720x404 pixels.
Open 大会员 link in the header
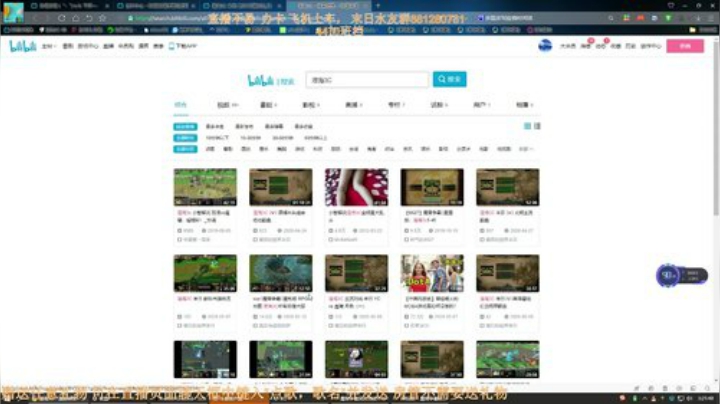pyautogui.click(x=568, y=46)
